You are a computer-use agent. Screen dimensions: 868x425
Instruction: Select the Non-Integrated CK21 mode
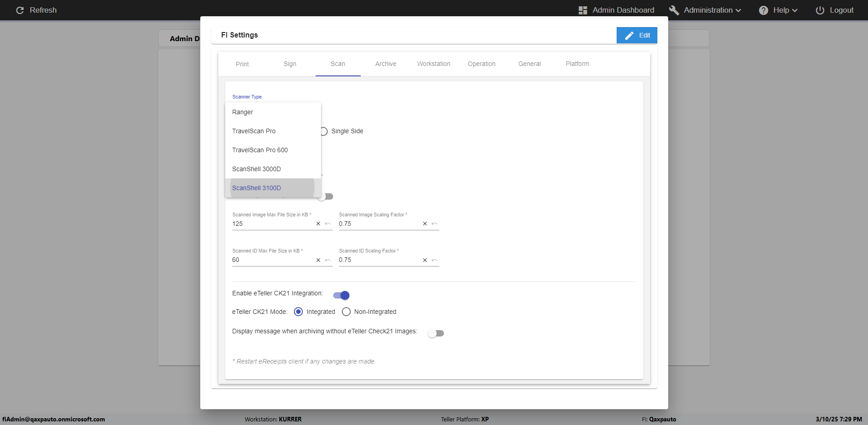(x=346, y=312)
